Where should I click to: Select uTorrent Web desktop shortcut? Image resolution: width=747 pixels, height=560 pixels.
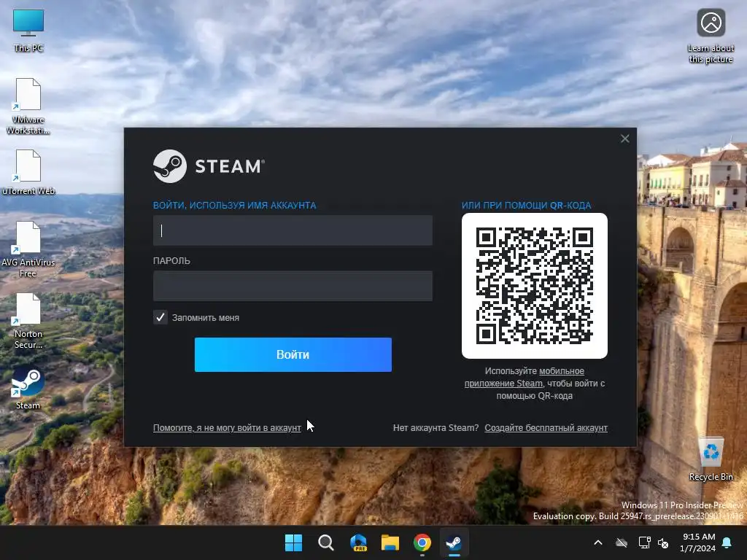(28, 172)
